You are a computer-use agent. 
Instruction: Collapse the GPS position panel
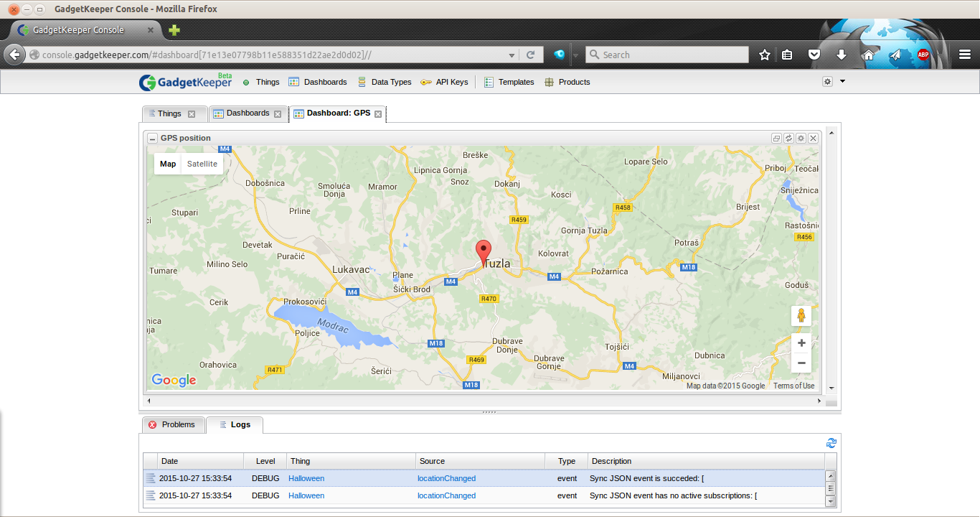click(x=153, y=139)
